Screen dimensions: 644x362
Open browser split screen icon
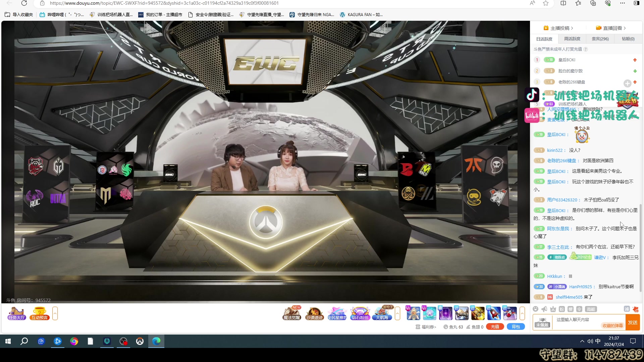tap(563, 3)
